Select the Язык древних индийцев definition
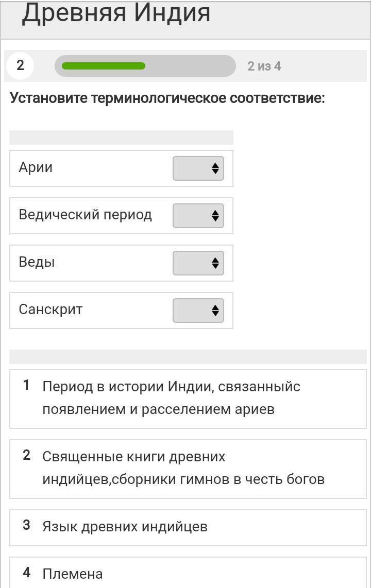The width and height of the screenshot is (371, 588). pos(125,527)
